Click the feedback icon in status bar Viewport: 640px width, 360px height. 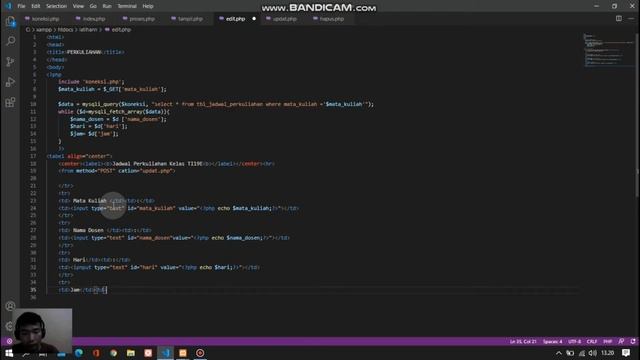pyautogui.click(x=621, y=341)
